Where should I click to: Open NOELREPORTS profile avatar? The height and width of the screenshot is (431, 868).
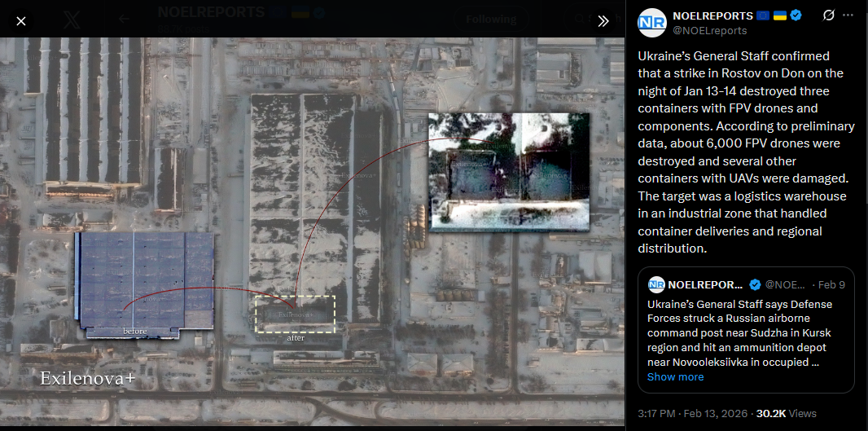point(651,23)
